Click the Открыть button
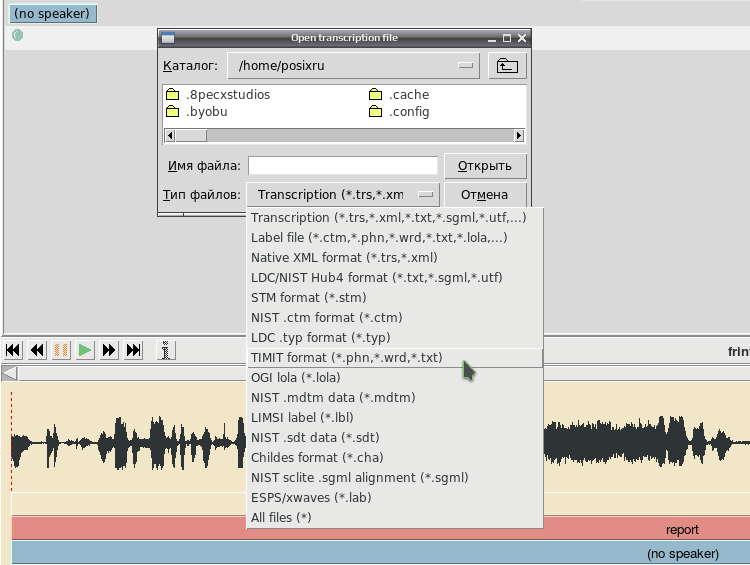The image size is (750, 565). pos(485,166)
